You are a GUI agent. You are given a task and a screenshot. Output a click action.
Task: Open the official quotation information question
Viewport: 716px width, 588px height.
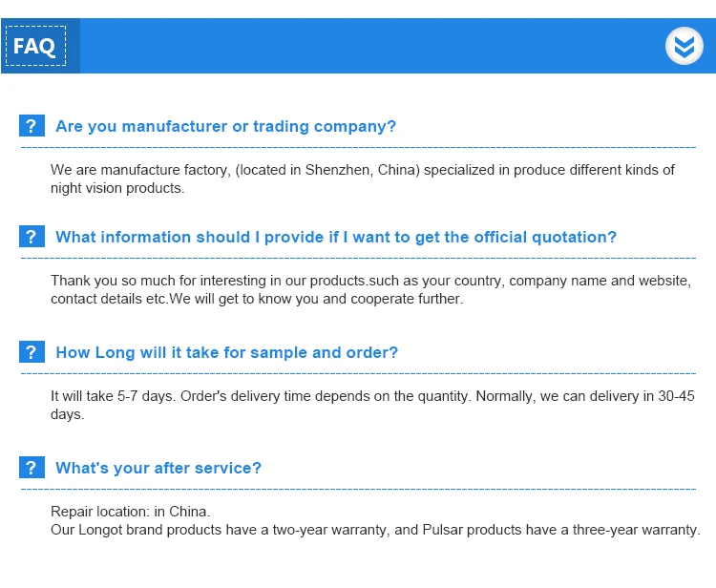[x=336, y=237]
